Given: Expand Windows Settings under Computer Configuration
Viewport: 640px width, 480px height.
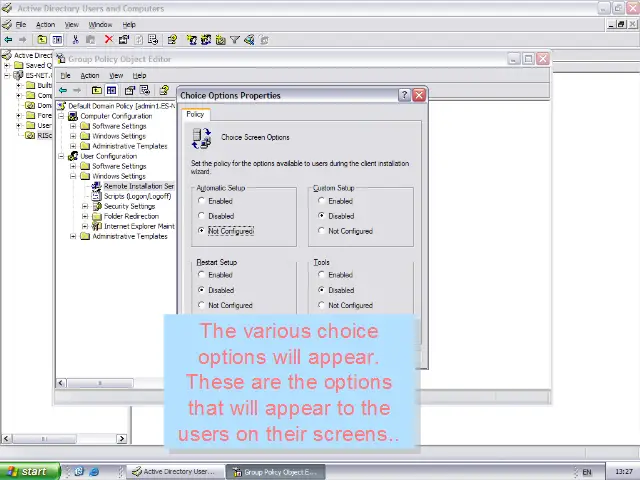Looking at the screenshot, I should (73, 136).
